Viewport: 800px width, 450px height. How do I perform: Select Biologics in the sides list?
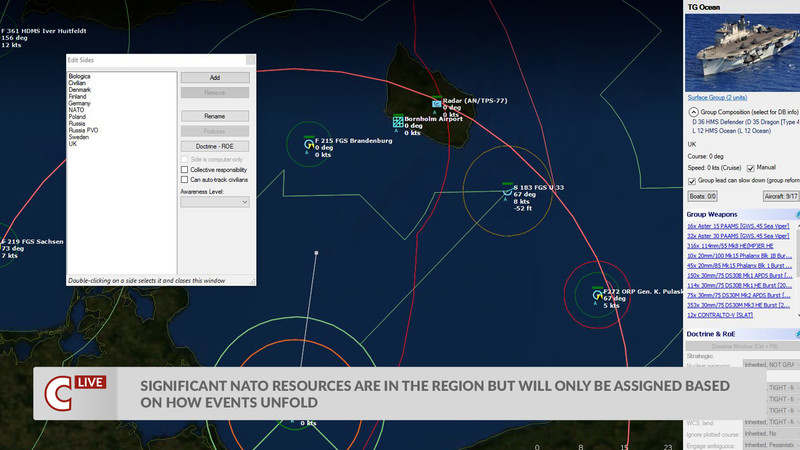pyautogui.click(x=80, y=76)
